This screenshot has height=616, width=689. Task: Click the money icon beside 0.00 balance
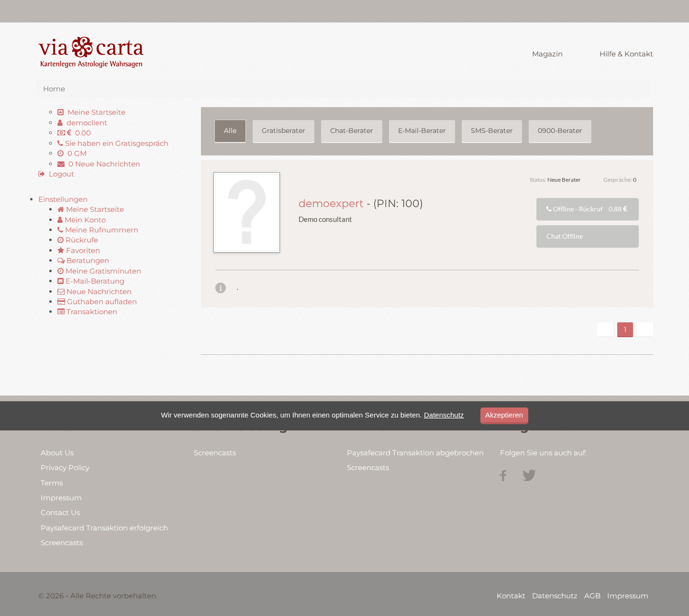61,133
